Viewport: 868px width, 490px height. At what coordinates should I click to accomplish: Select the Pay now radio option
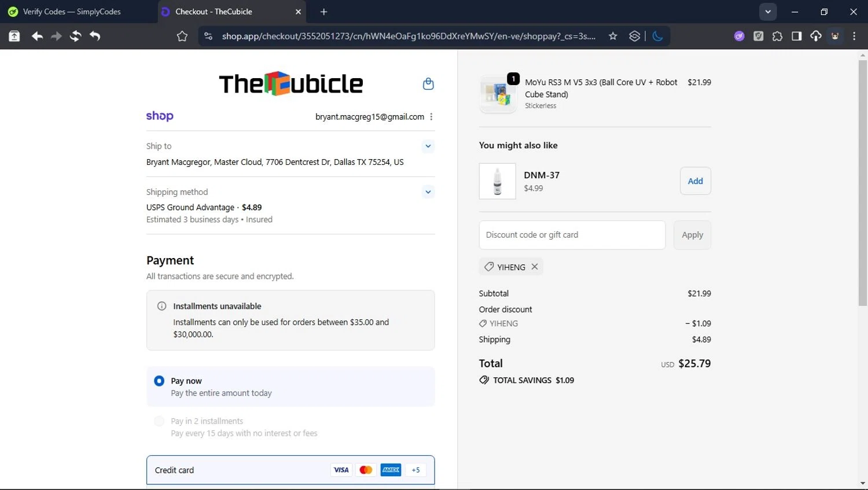(x=159, y=381)
